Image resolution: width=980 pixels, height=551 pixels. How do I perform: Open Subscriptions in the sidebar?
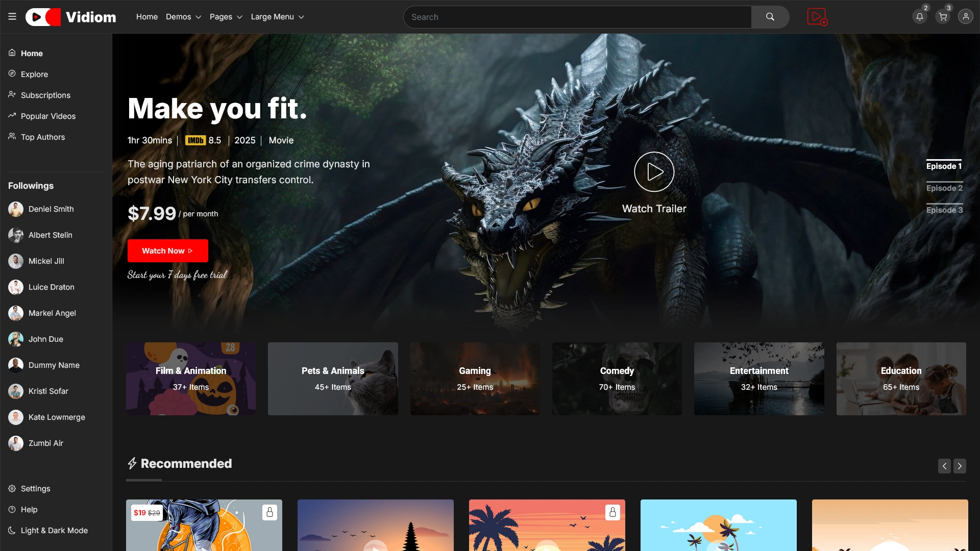click(x=45, y=95)
